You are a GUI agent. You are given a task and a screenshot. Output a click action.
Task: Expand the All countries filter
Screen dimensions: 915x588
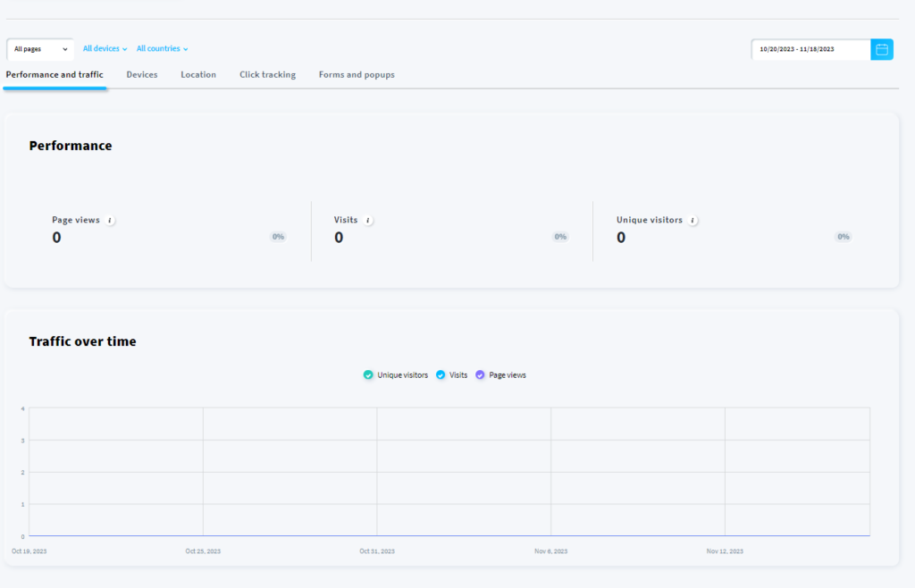[x=163, y=49]
